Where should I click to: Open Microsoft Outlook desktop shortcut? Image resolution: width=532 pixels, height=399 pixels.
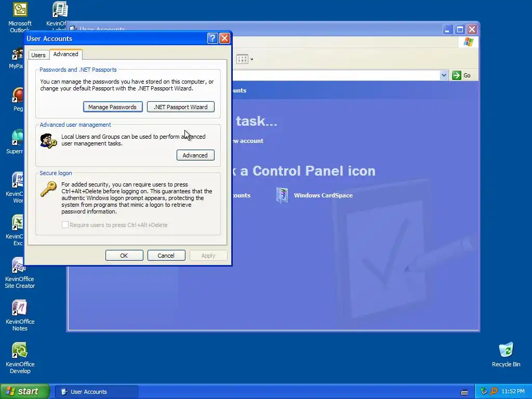[x=20, y=17]
